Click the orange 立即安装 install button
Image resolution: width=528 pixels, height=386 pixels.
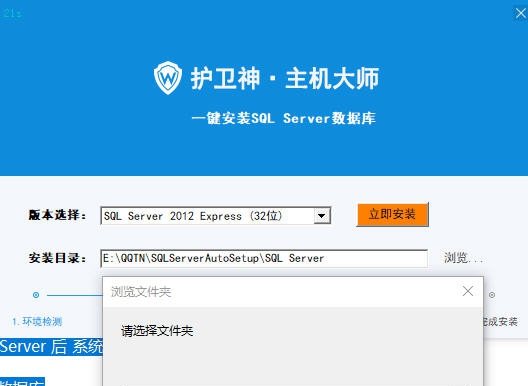click(393, 215)
